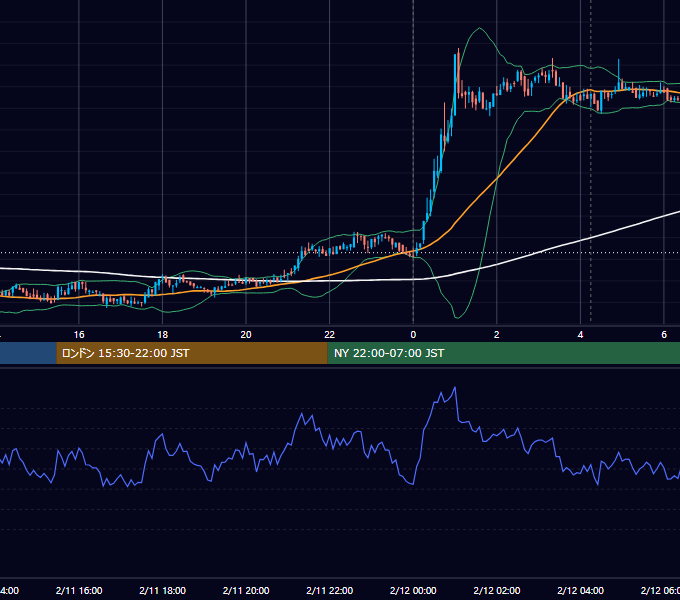Click the 2/11 22:00 time label
680x600 pixels.
330,590
